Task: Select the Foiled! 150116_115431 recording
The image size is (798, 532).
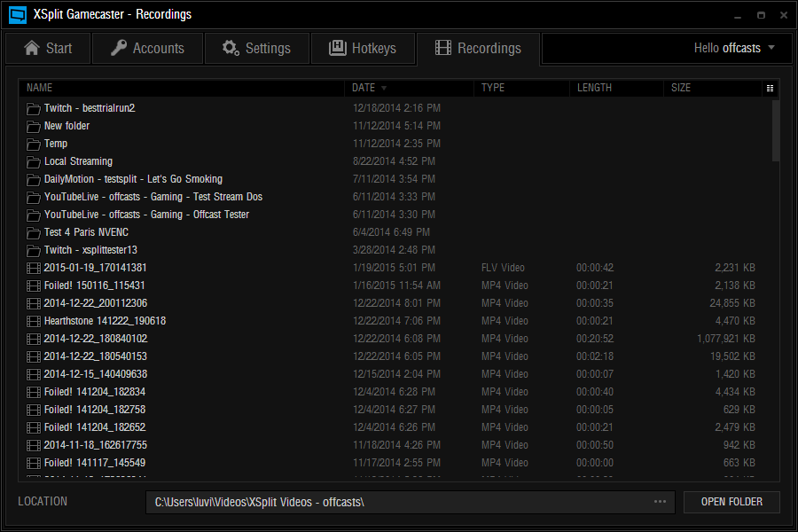Action: coord(95,286)
